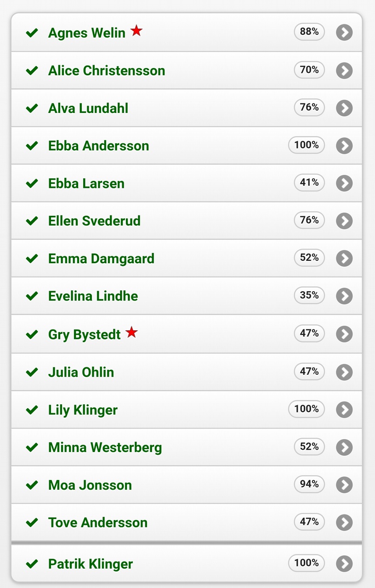Click the checkmark icon next to Patrik Klinger

pos(32,564)
